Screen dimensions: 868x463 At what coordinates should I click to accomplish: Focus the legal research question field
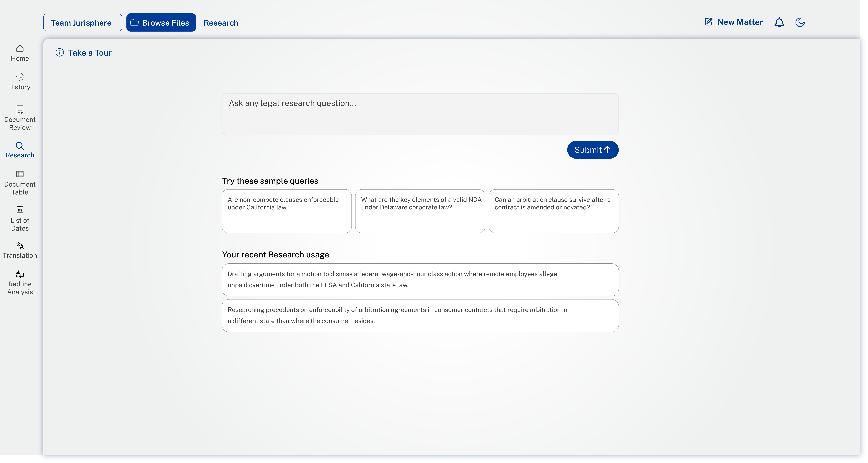[420, 114]
